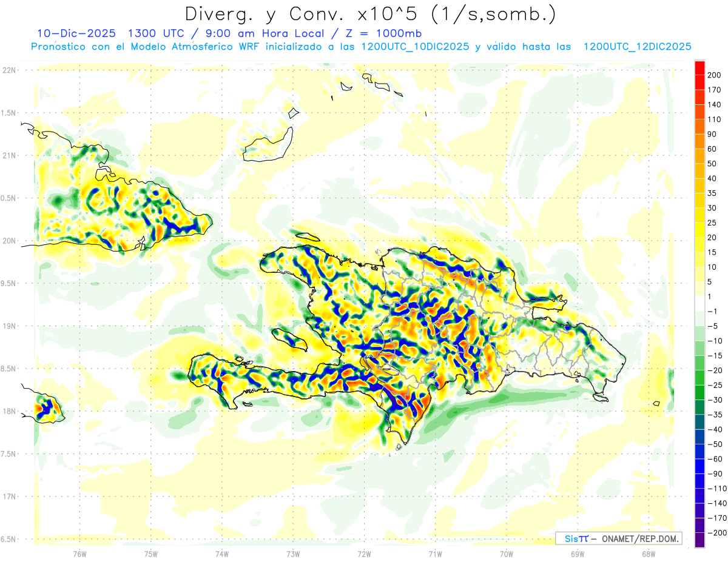
Task: Click the "17N" latitude label
Action: [x=9, y=497]
